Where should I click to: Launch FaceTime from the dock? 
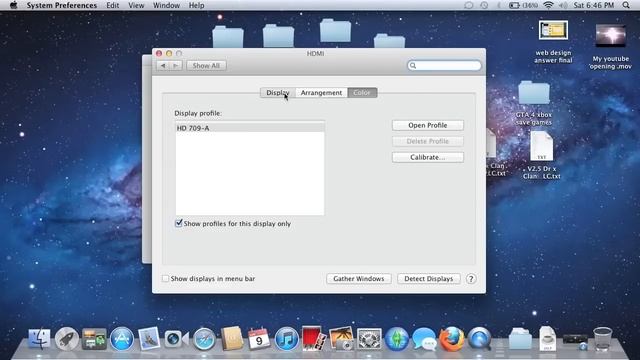click(176, 339)
